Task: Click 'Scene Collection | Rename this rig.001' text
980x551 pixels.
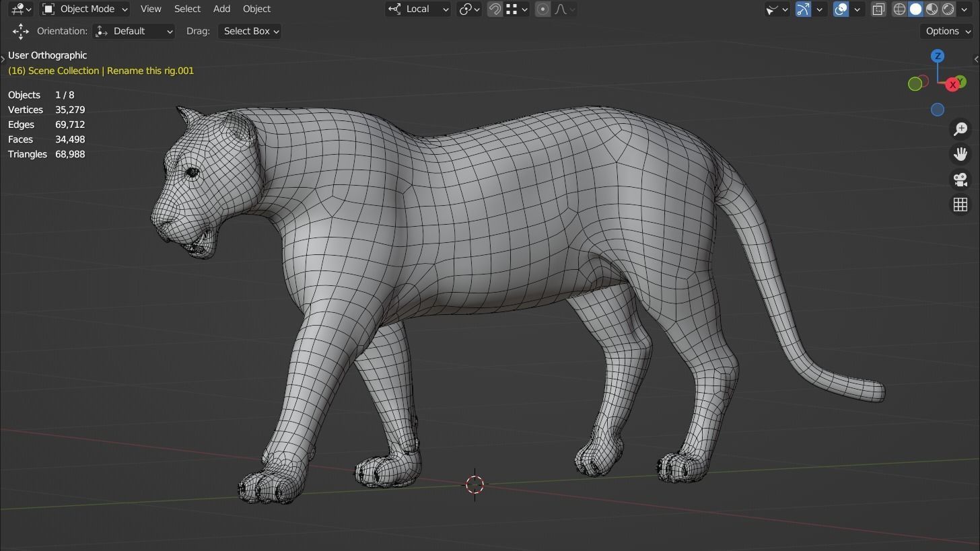Action: [111, 71]
